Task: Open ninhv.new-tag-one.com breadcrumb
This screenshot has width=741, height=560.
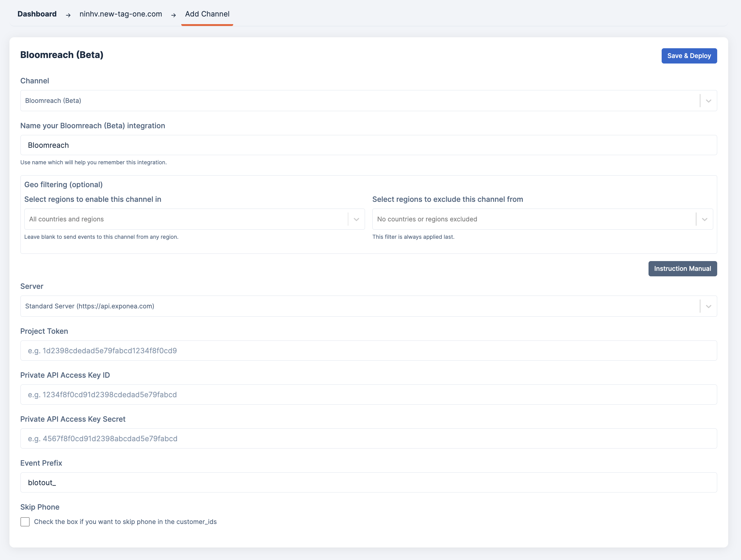Action: 121,14
